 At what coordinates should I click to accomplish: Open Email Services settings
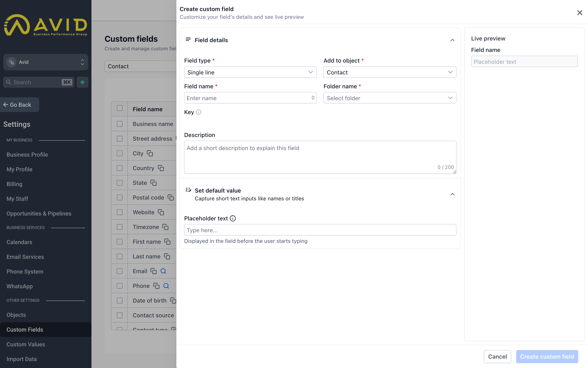point(25,257)
